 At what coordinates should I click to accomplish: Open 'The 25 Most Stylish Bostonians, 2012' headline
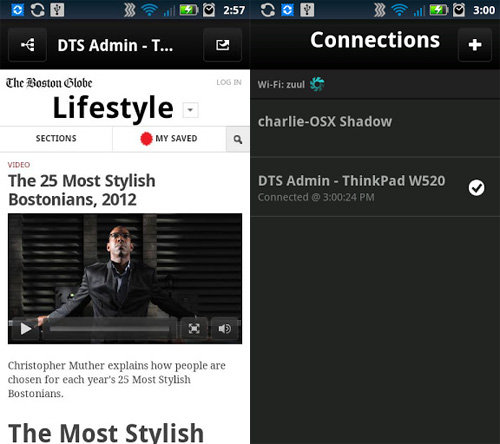coord(82,190)
